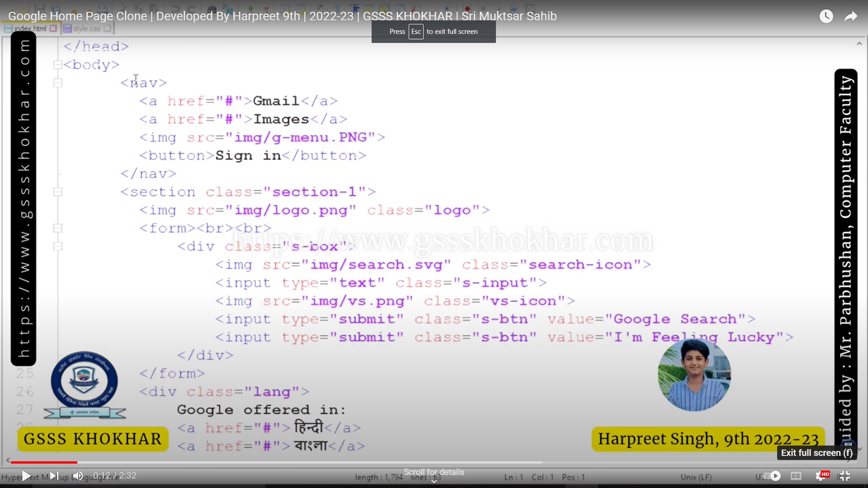Skip to the next video
This screenshot has height=488, width=868.
(x=53, y=476)
